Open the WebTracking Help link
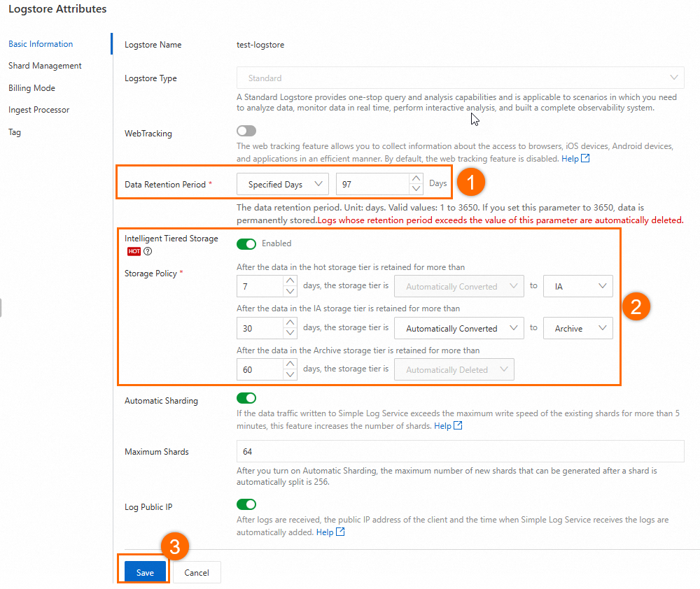The height and width of the screenshot is (589, 700). (570, 158)
